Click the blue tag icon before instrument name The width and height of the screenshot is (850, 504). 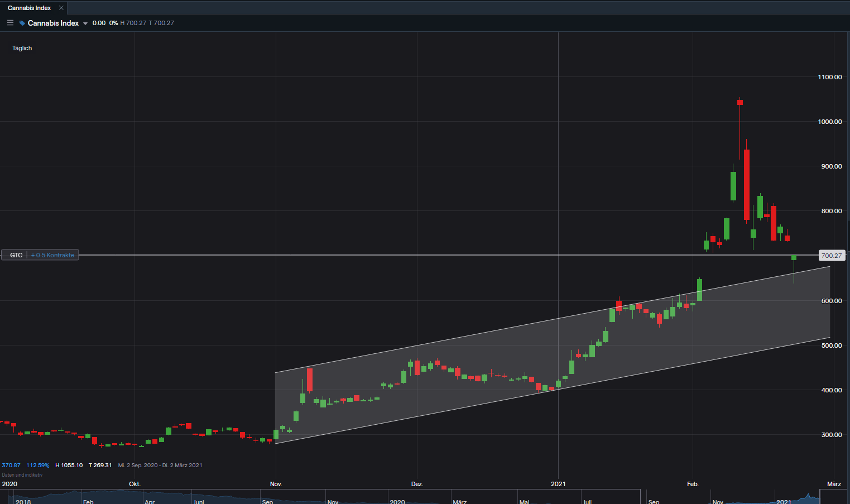(22, 23)
